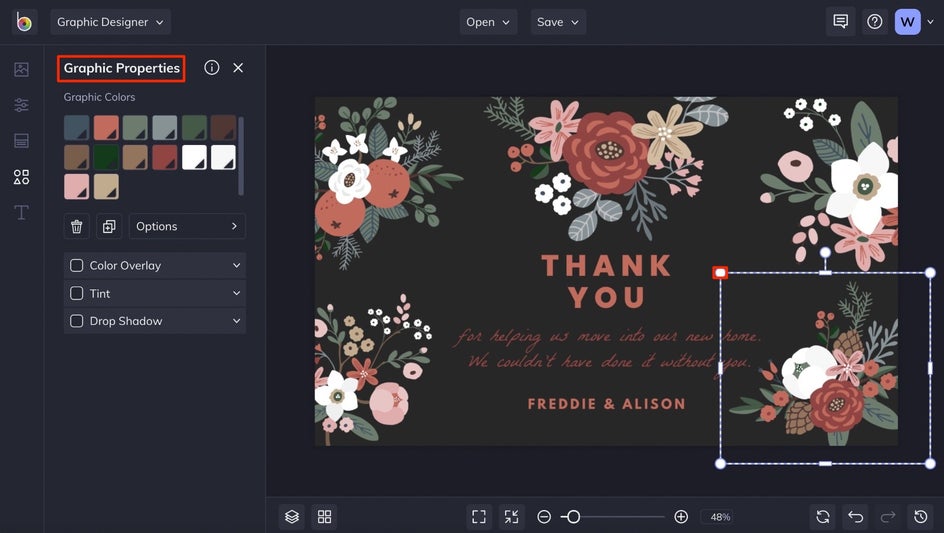This screenshot has height=533, width=944.
Task: Duplicate graphic using the copy icon
Action: [109, 227]
